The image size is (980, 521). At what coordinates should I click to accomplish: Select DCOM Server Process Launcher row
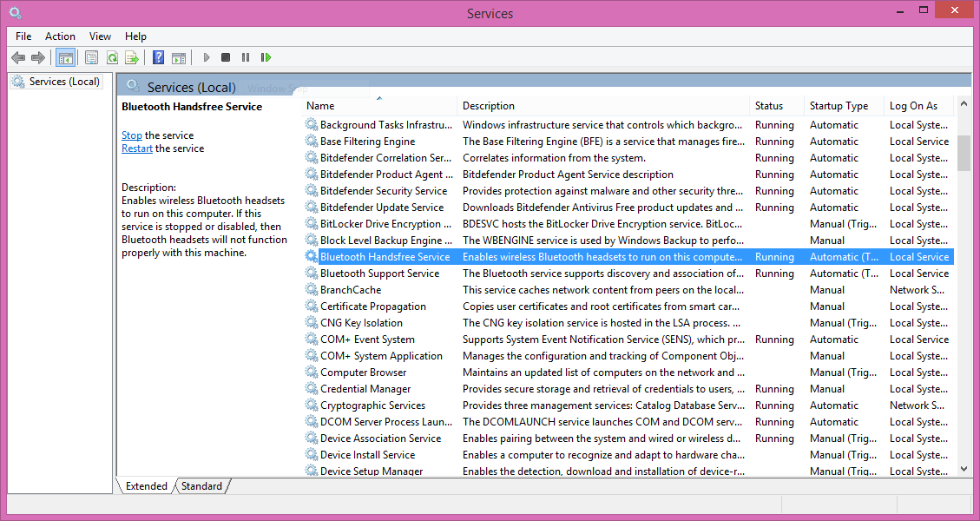[628, 422]
